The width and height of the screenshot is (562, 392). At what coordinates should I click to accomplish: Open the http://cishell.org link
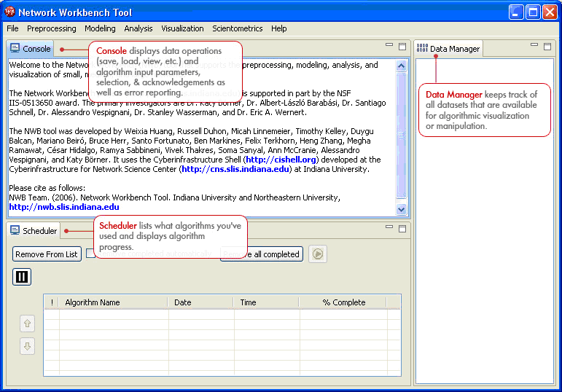pos(281,160)
